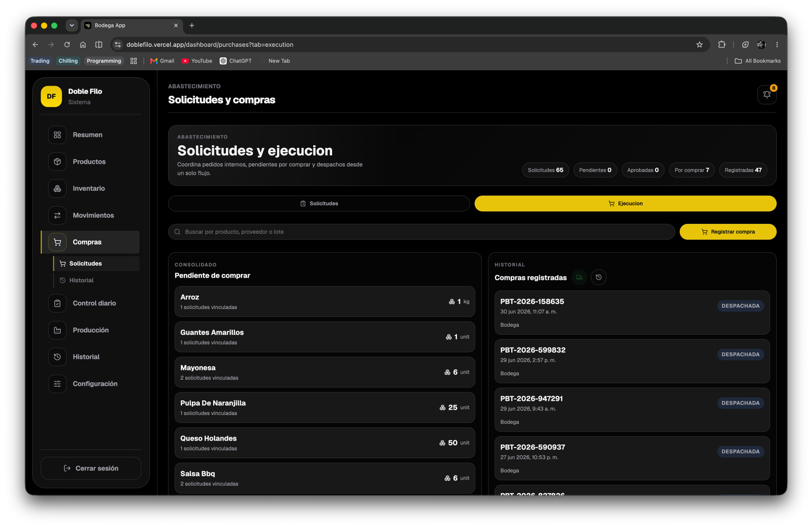This screenshot has width=812, height=528.
Task: Go to Movimientos in the sidebar
Action: point(91,215)
